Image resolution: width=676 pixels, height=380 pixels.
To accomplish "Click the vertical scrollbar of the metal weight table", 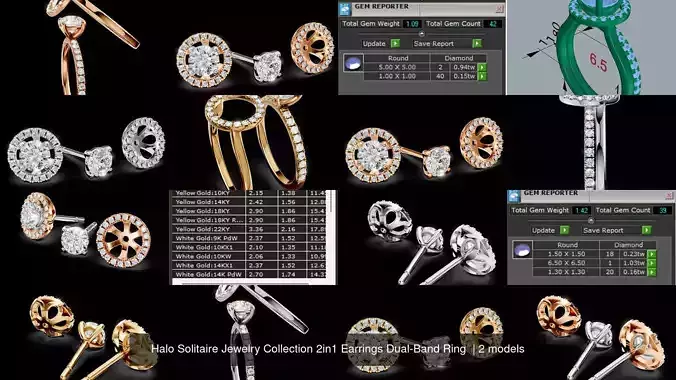I will (x=332, y=202).
